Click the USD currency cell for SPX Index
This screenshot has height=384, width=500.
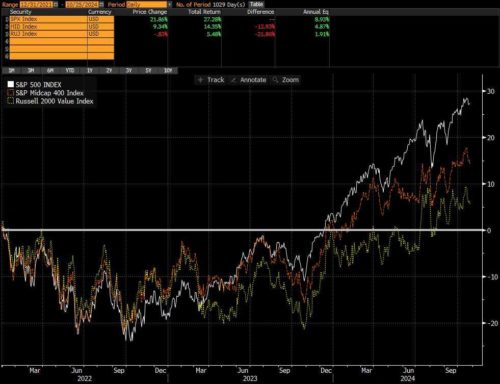click(x=101, y=19)
